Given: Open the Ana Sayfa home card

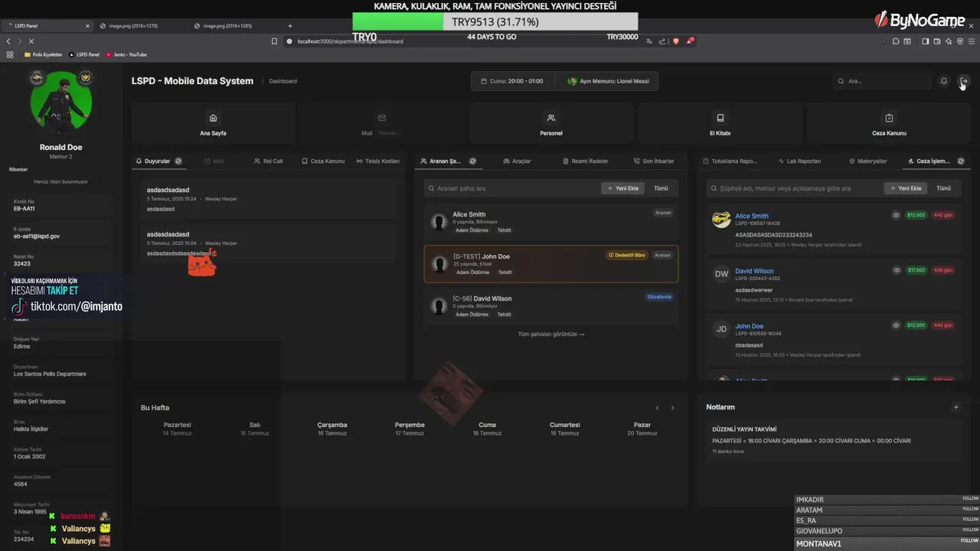Looking at the screenshot, I should click(x=213, y=123).
